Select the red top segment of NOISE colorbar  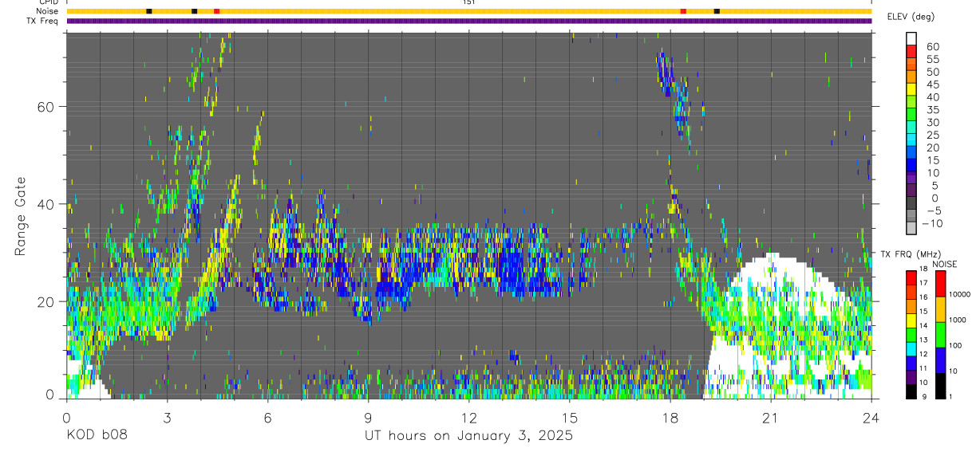(941, 284)
